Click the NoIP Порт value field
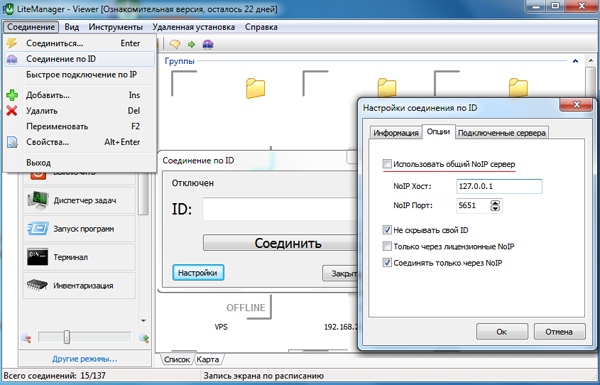This screenshot has height=385, width=600. pos(473,206)
